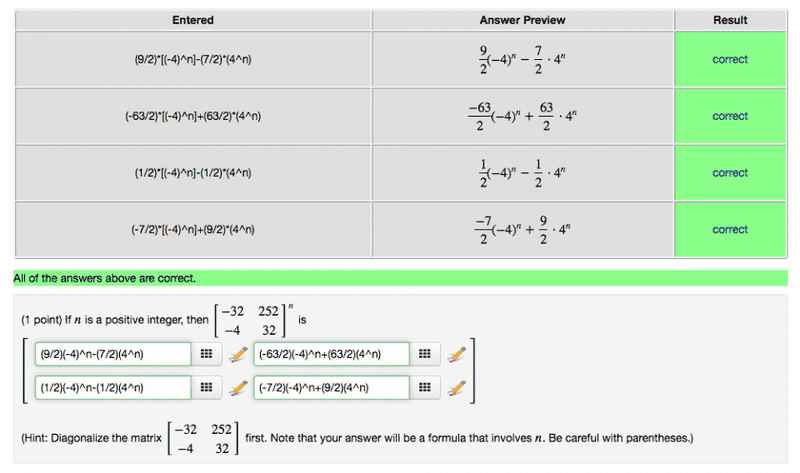Click pencil icon beside the (1/2)(-4)^n field
Image resolution: width=800 pixels, height=473 pixels.
click(x=238, y=388)
